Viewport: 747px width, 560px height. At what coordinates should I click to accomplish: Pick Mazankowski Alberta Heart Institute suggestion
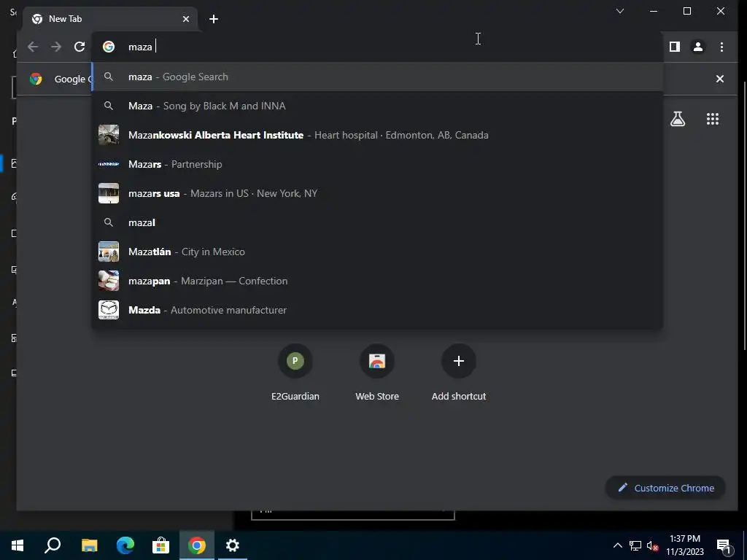click(377, 135)
